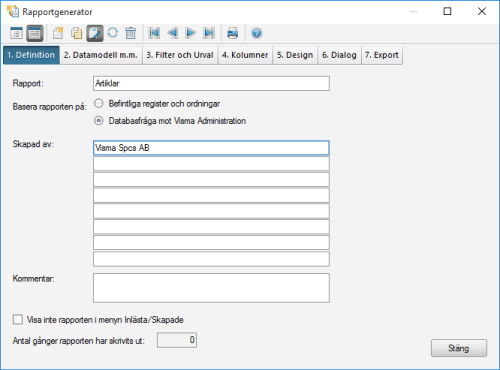Jump to the last record
The height and width of the screenshot is (370, 500).
[209, 33]
